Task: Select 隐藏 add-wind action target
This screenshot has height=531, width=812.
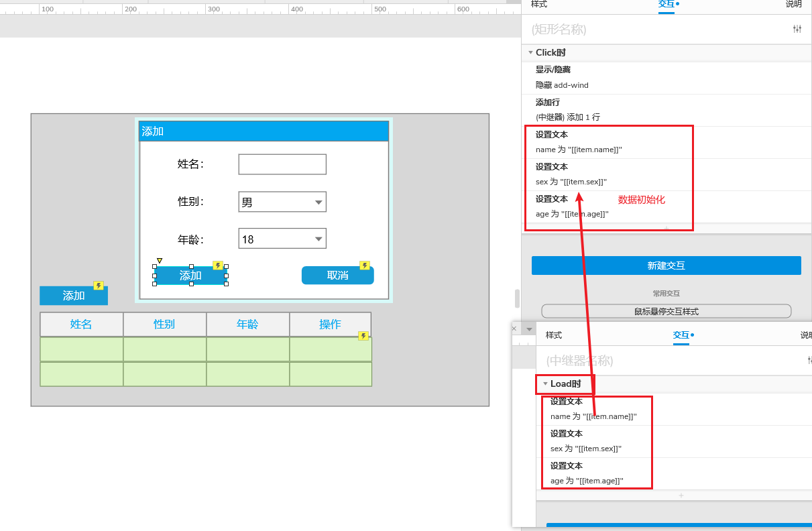Action: pyautogui.click(x=562, y=85)
